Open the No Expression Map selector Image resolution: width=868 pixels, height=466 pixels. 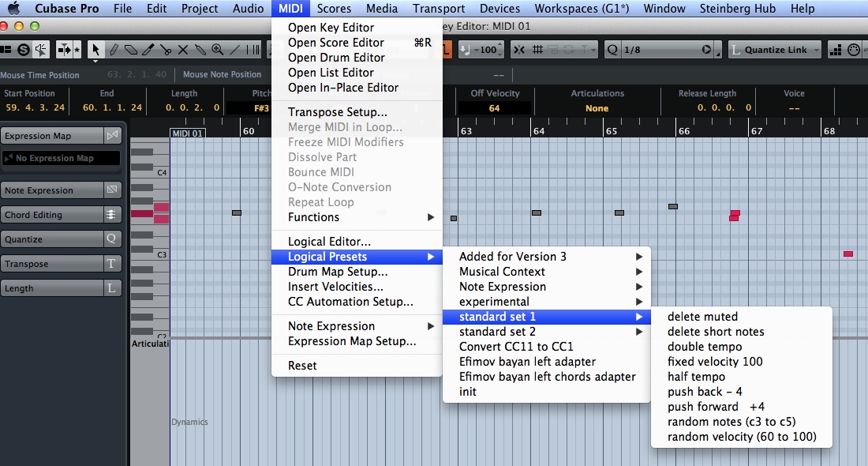(x=61, y=158)
